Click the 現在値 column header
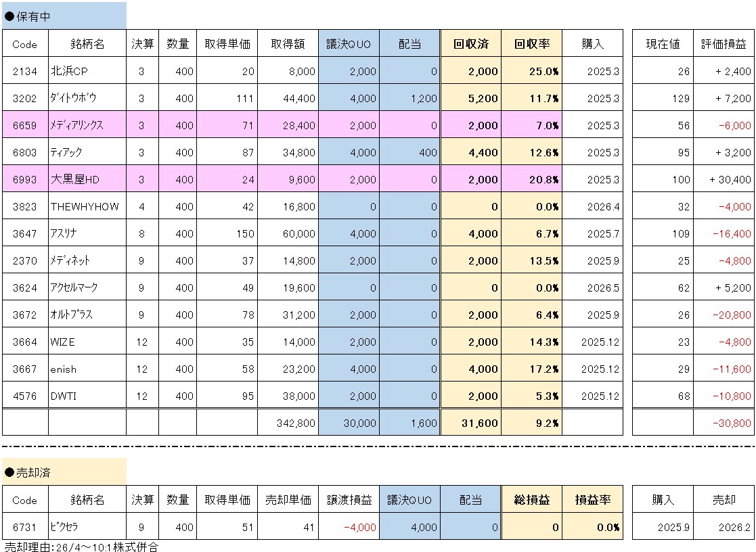 [x=663, y=44]
